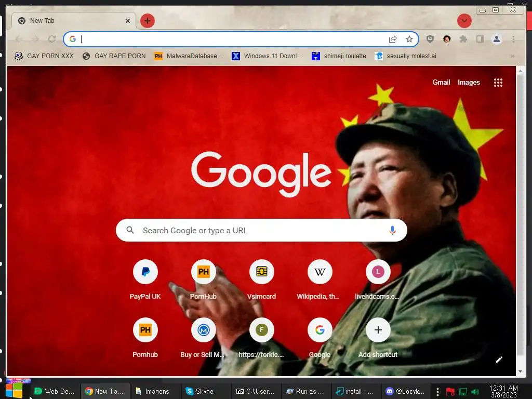Click the Search Google or type a URL box
Image resolution: width=532 pixels, height=399 pixels.
[261, 230]
